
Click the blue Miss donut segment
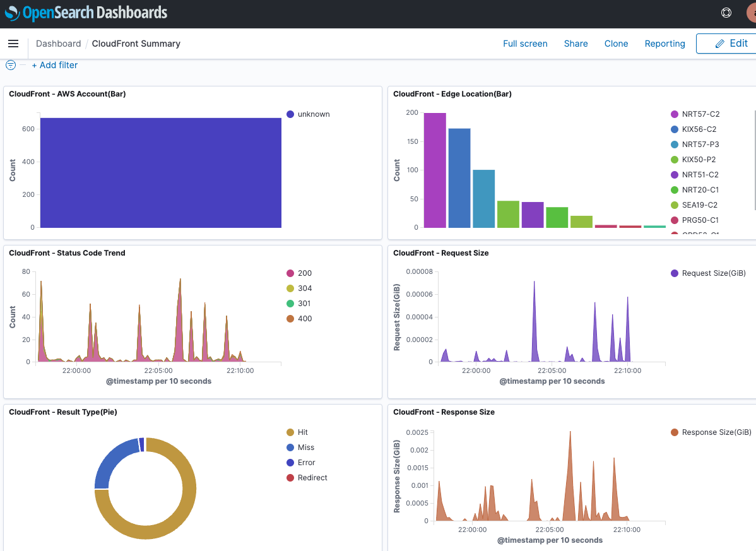click(x=110, y=460)
